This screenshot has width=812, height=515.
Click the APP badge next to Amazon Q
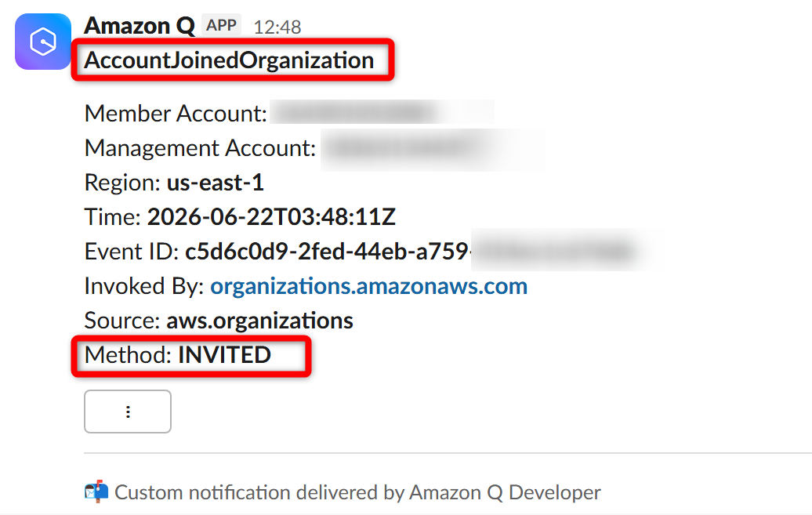pyautogui.click(x=221, y=25)
